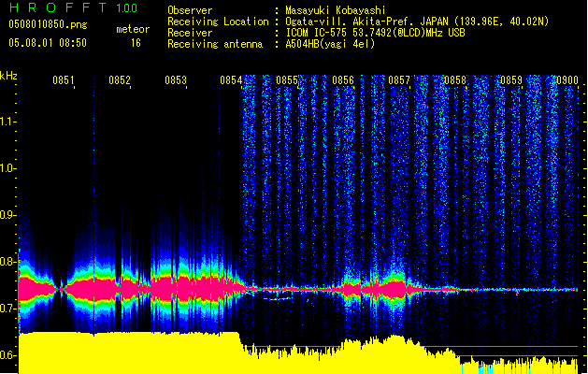Viewport: 588px width, 374px height.
Task: Click the 0.7 kHz axis label
Action: point(7,309)
